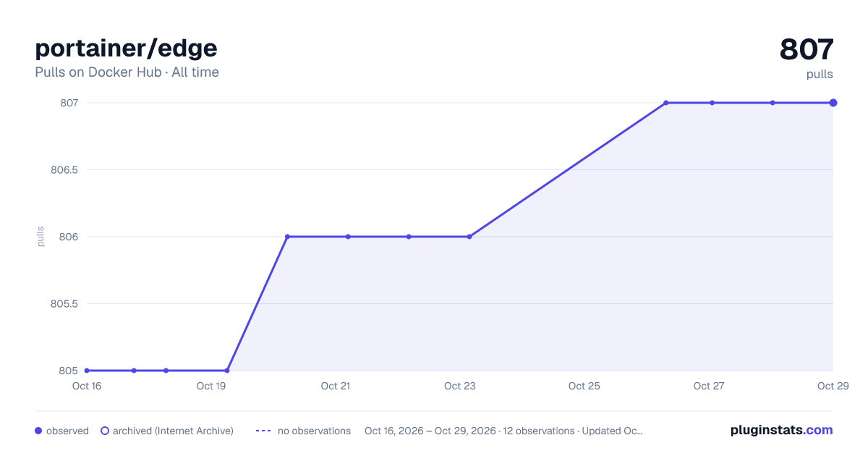Click the 'Oct 21' x-axis label
Viewport: 868px width, 456px height.
coord(336,386)
